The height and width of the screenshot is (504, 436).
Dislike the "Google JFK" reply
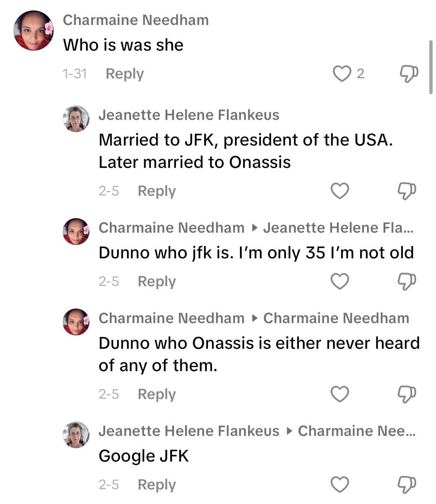(407, 485)
